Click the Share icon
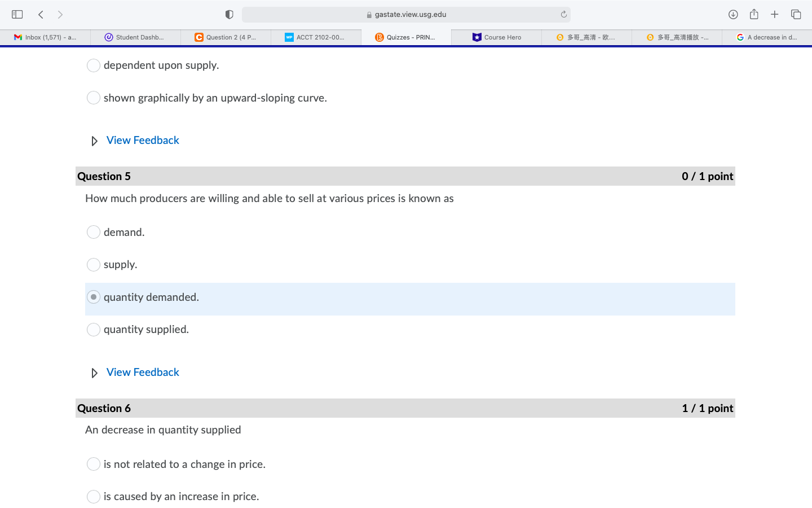This screenshot has width=812, height=508. click(754, 14)
